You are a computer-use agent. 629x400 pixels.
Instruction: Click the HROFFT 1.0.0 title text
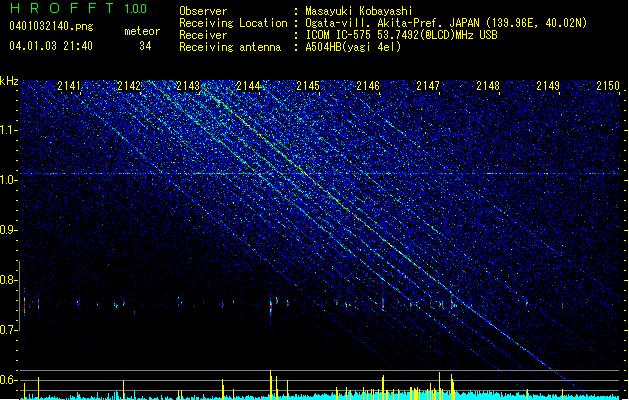(78, 8)
